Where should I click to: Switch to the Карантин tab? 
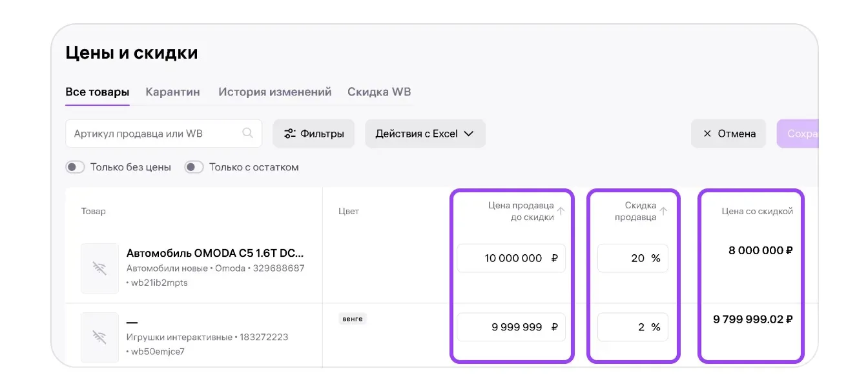click(x=172, y=92)
